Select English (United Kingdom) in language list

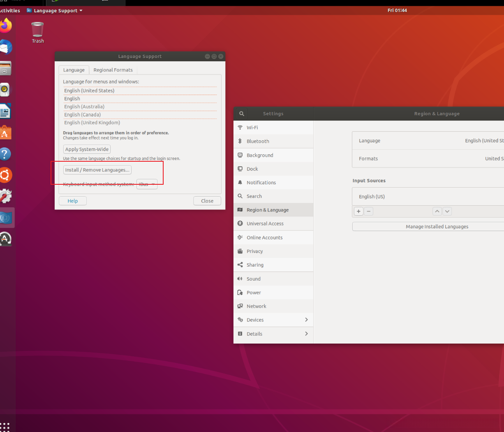click(x=140, y=123)
